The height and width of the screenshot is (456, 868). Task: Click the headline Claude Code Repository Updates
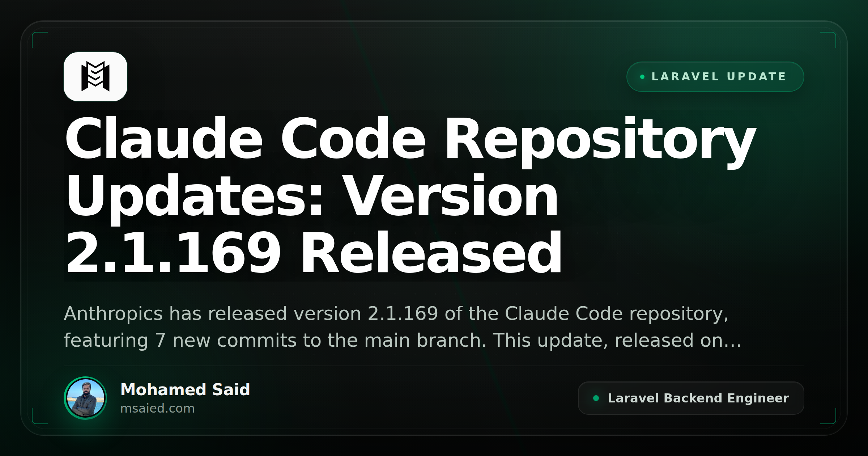point(410,196)
